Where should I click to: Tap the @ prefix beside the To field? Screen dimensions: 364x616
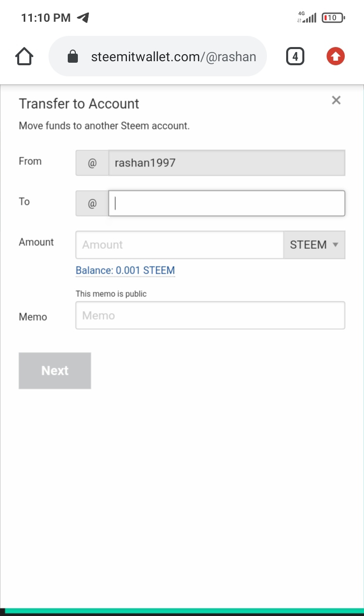click(x=92, y=203)
